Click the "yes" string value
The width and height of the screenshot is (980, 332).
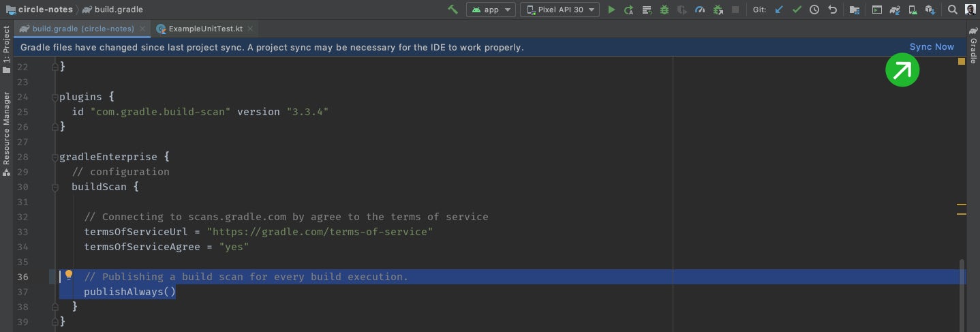pyautogui.click(x=234, y=247)
